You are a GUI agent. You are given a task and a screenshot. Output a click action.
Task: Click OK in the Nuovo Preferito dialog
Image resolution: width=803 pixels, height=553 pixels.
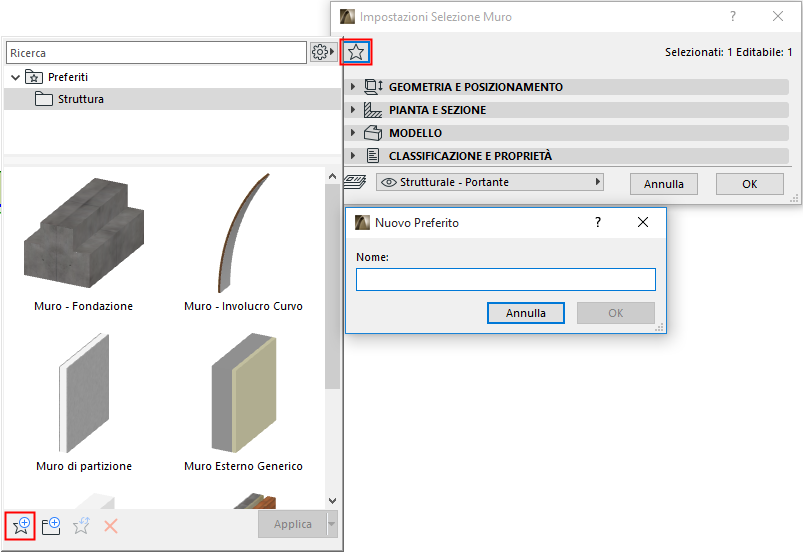pyautogui.click(x=616, y=313)
